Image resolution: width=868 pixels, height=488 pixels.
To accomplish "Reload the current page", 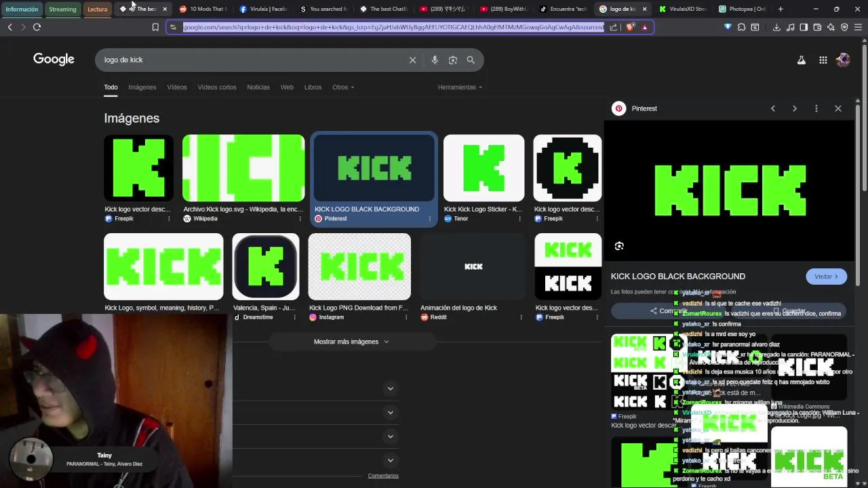I will point(37,27).
